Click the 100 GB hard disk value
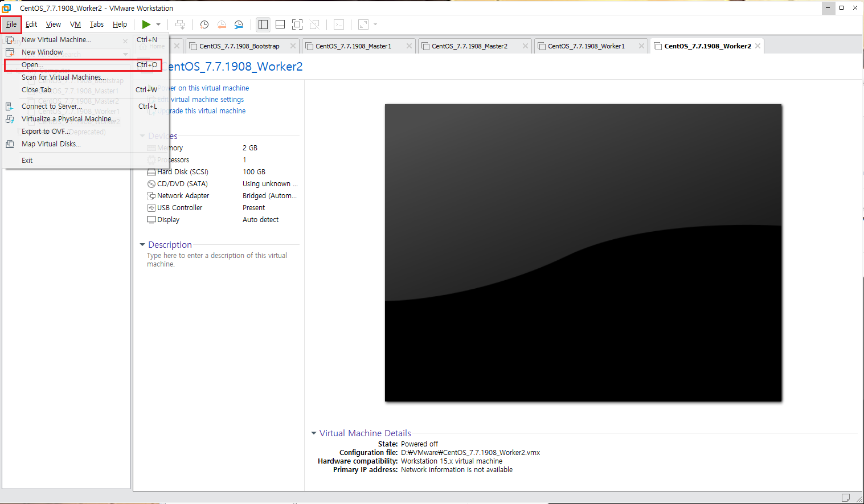Screen dimensions: 864x504 click(x=254, y=172)
